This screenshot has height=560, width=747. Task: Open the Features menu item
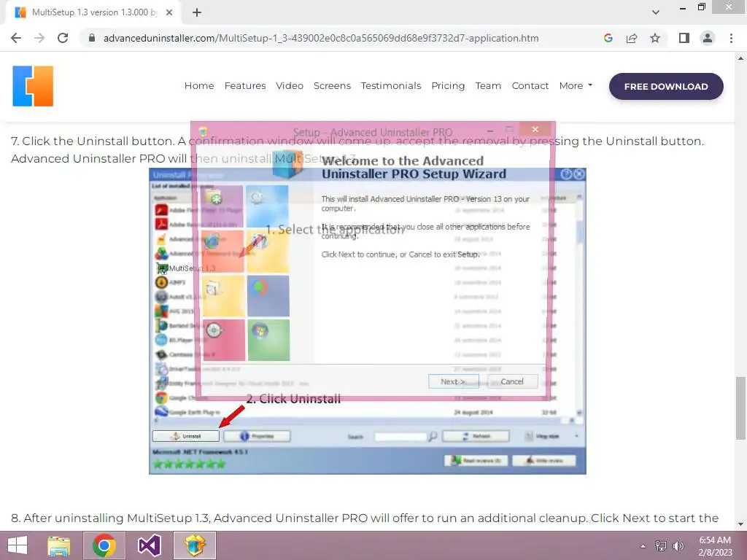click(x=245, y=86)
